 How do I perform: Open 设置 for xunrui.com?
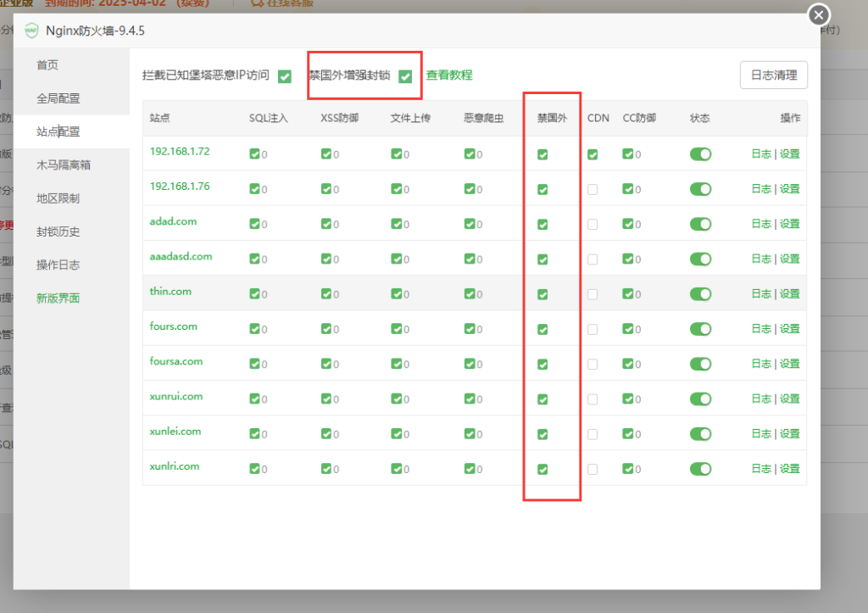coord(789,398)
